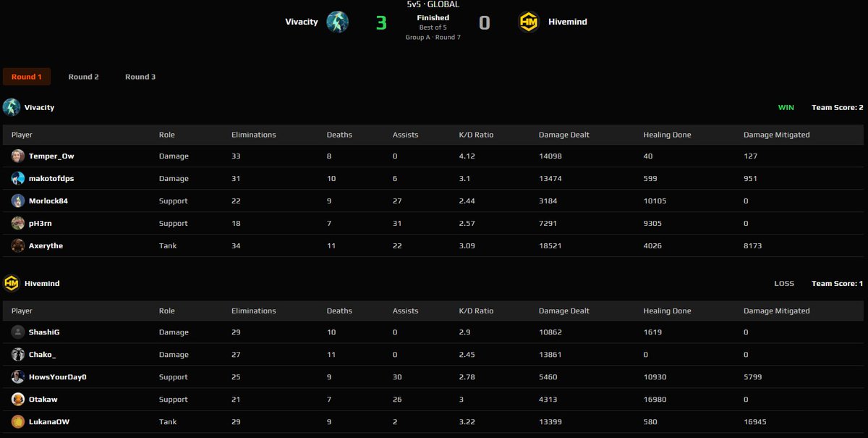Open ShashiG player avatar

tap(18, 332)
